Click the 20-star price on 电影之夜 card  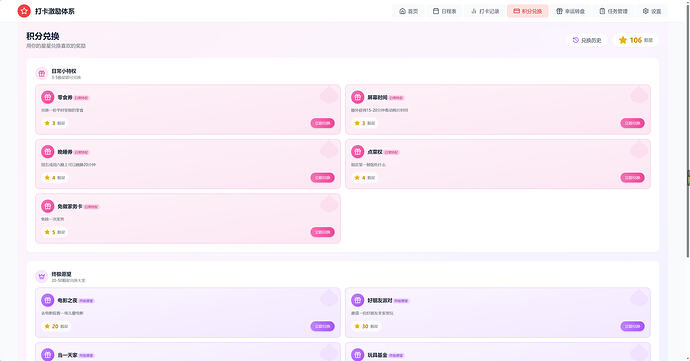pyautogui.click(x=56, y=326)
